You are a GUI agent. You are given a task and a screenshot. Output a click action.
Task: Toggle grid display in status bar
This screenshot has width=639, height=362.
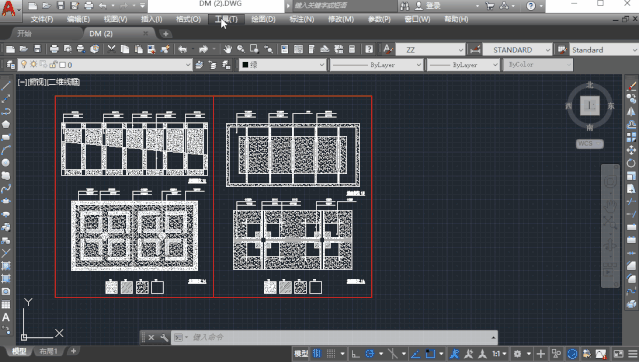(x=317, y=353)
